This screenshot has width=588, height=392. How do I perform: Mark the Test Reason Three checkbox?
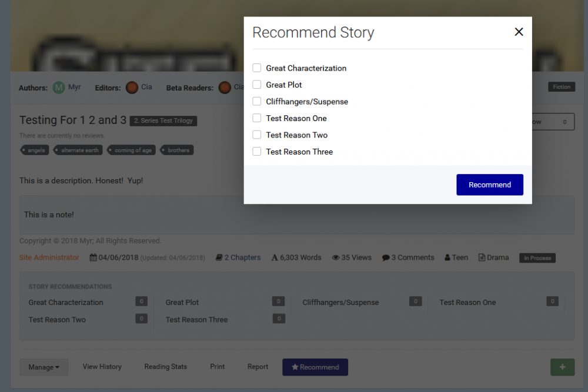point(257,152)
